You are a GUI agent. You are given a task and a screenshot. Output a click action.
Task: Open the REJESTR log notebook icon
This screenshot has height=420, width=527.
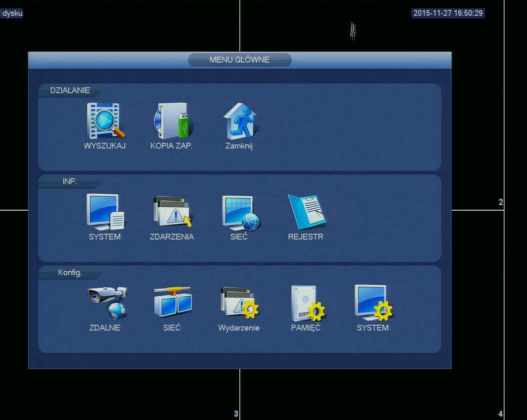pyautogui.click(x=306, y=212)
